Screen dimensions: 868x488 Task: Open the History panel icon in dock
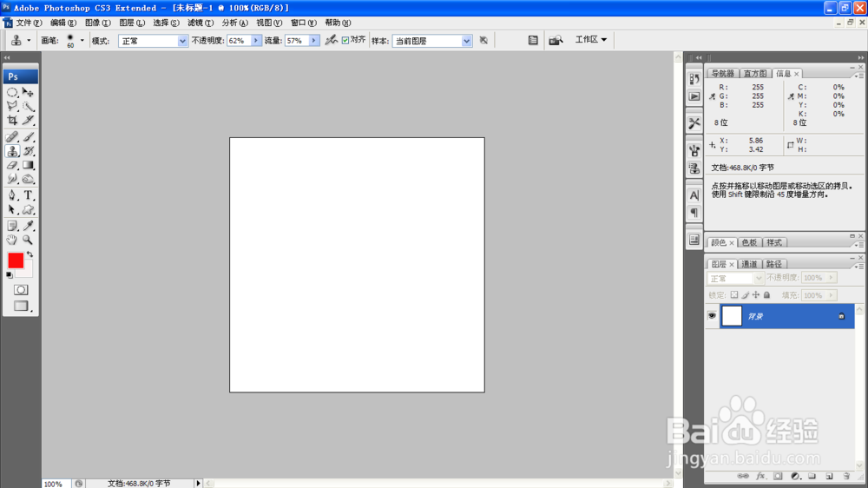[x=694, y=79]
